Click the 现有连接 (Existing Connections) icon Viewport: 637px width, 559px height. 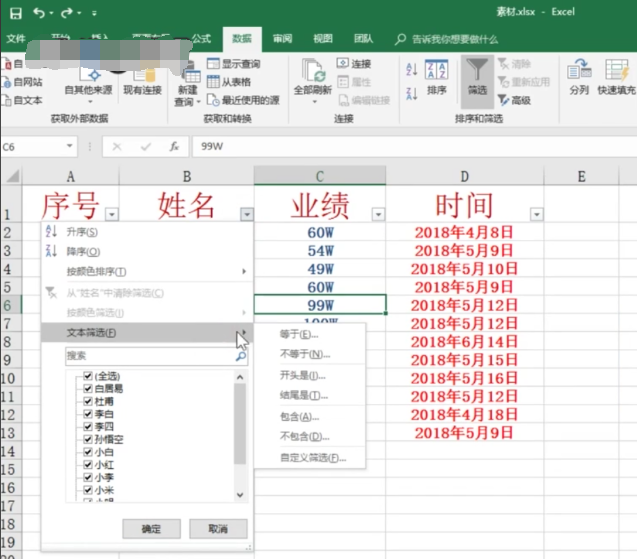[x=142, y=72]
